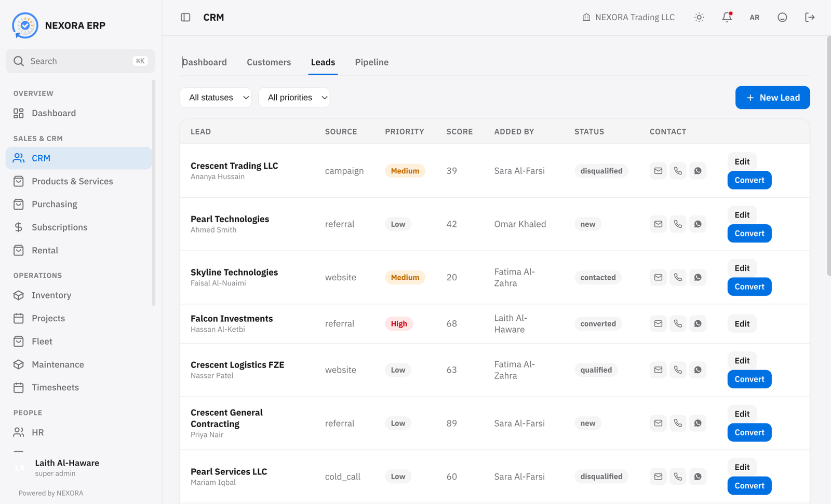Click the SCORE column header
This screenshot has height=504, width=831.
tap(460, 132)
